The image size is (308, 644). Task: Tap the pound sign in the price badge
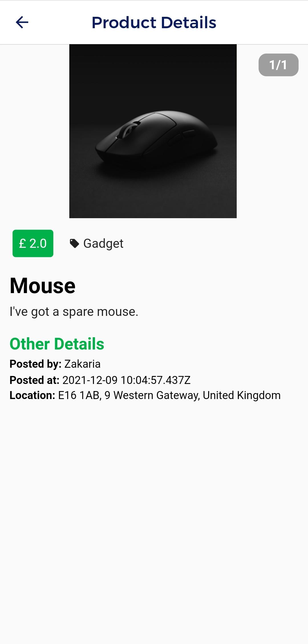point(23,244)
